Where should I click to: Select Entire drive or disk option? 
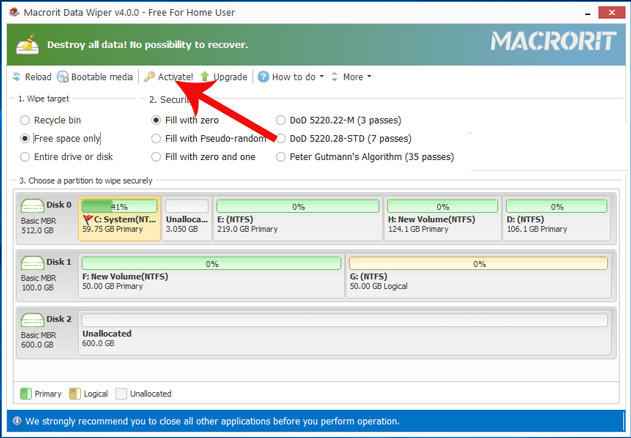click(x=25, y=157)
